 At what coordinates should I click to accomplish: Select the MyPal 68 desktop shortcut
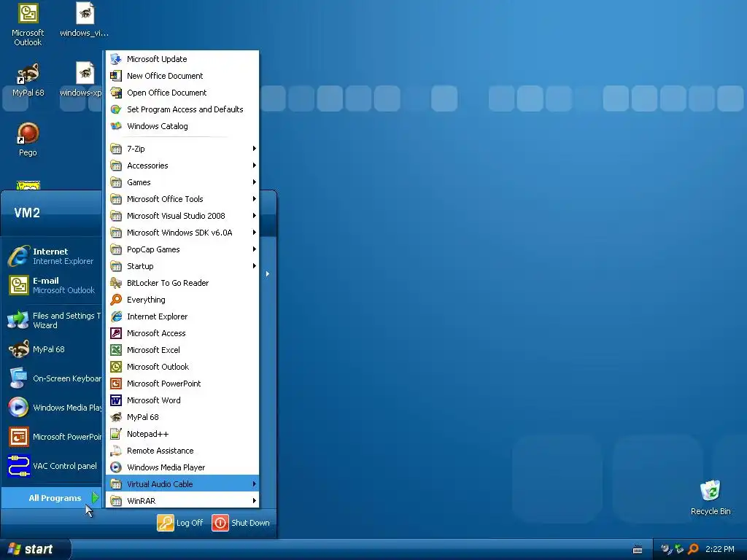point(28,79)
